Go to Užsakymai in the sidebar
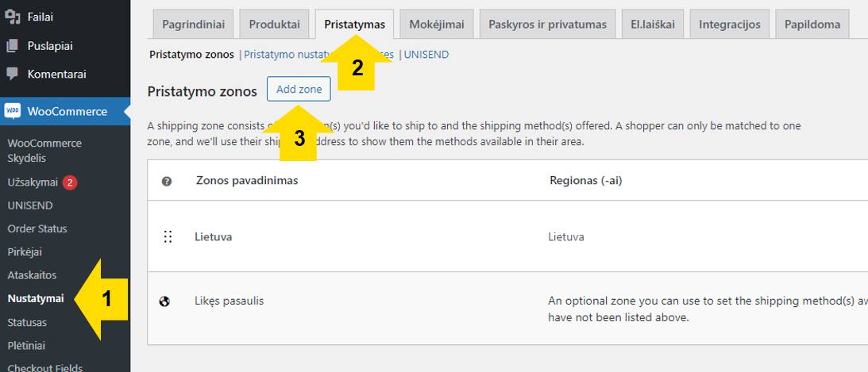Screen dimensions: 868x372 click(x=33, y=182)
